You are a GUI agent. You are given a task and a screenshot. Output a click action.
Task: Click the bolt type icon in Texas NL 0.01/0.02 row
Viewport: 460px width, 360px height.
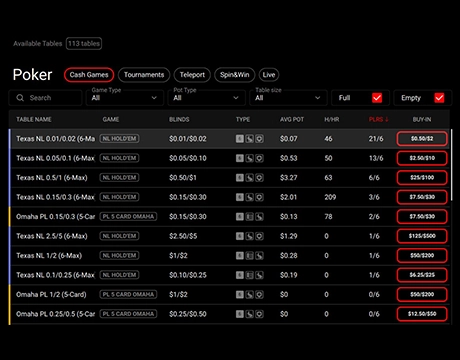(x=249, y=139)
